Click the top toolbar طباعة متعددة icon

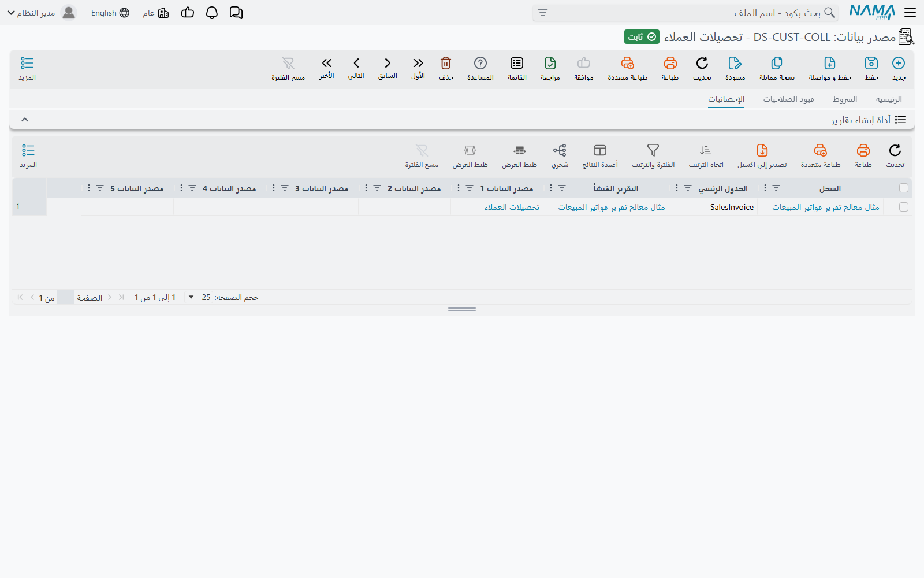[x=627, y=63]
